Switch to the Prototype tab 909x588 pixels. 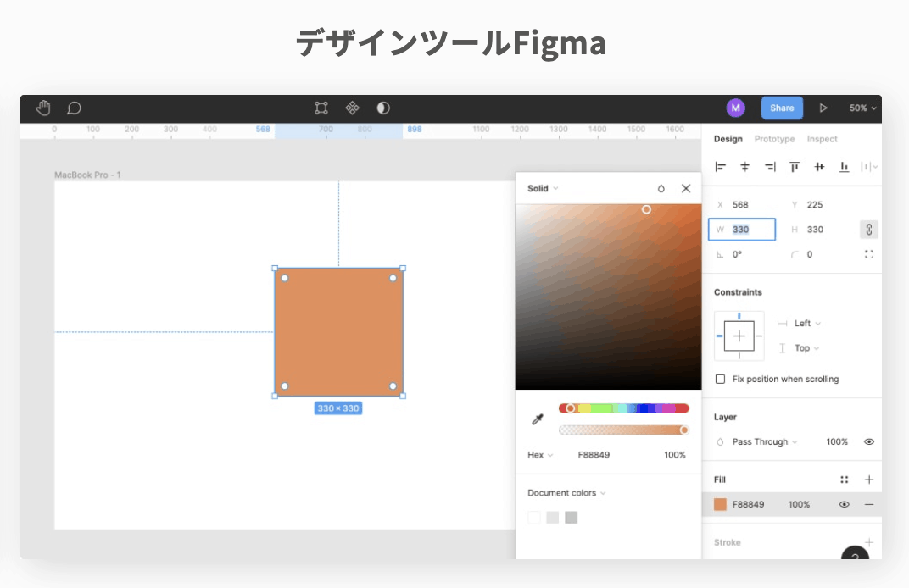coord(774,139)
